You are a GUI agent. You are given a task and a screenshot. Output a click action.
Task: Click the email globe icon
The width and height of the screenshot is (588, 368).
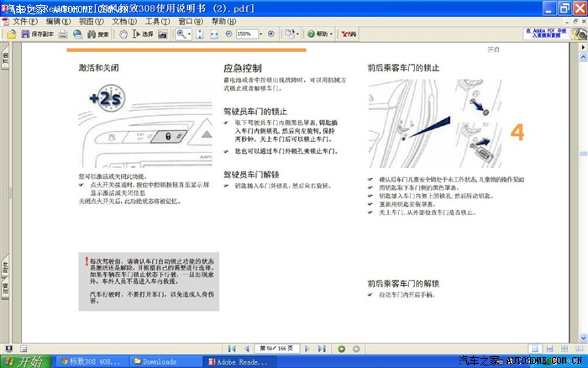(x=77, y=34)
